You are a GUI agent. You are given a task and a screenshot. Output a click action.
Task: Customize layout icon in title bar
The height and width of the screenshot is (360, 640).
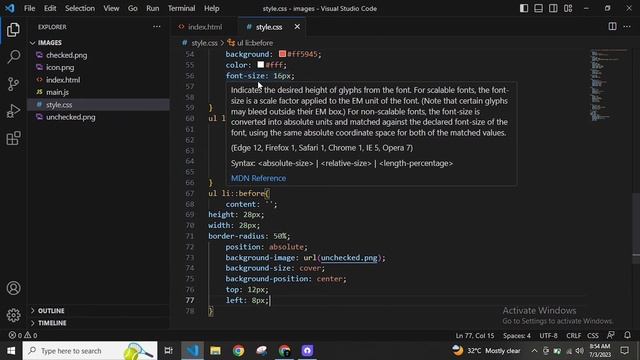[568, 8]
